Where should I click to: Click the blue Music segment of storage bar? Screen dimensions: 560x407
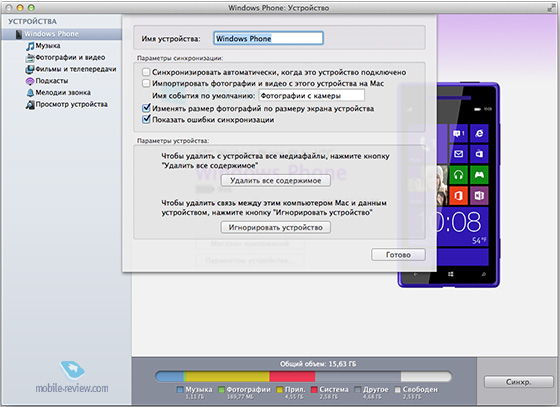coord(170,376)
